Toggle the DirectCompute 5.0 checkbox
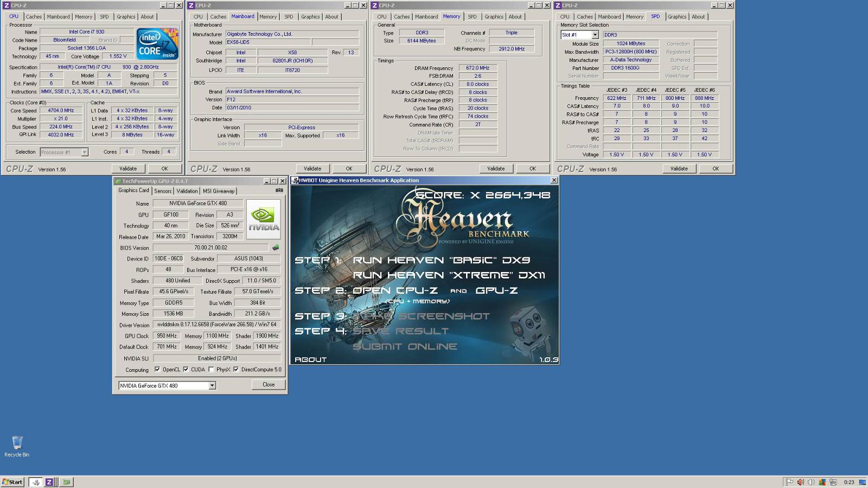This screenshot has height=488, width=868. (236, 370)
